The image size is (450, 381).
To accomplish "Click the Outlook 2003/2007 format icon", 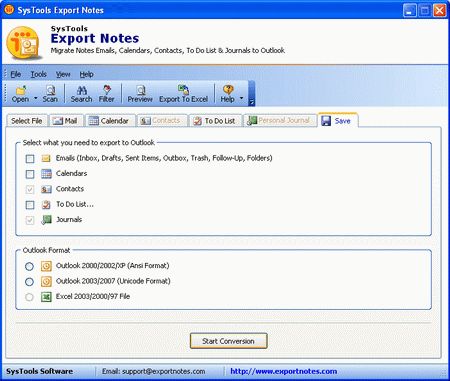I will [46, 281].
